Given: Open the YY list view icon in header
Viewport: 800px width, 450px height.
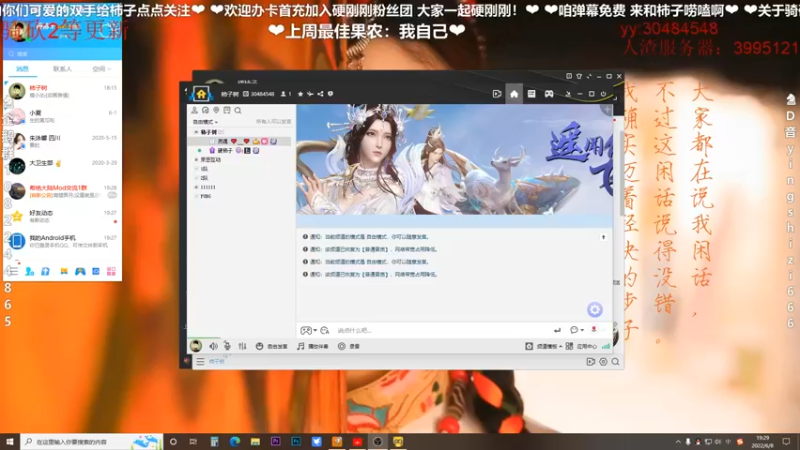Looking at the screenshot, I should coord(531,94).
